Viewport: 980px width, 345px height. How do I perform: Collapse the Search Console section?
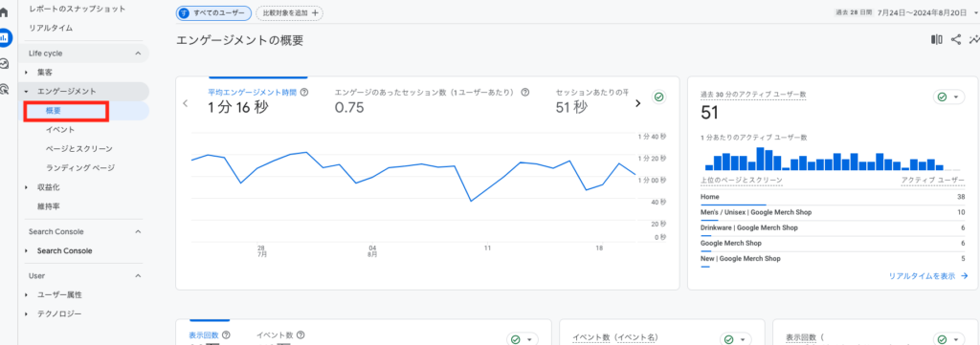click(138, 231)
